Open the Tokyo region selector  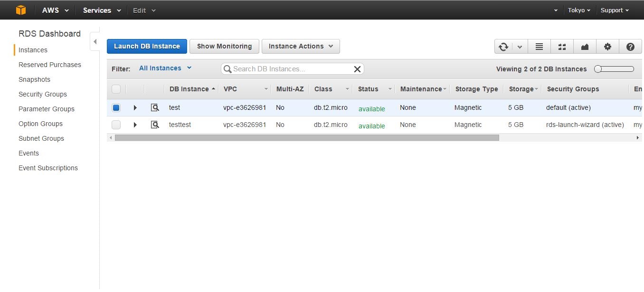coord(579,10)
